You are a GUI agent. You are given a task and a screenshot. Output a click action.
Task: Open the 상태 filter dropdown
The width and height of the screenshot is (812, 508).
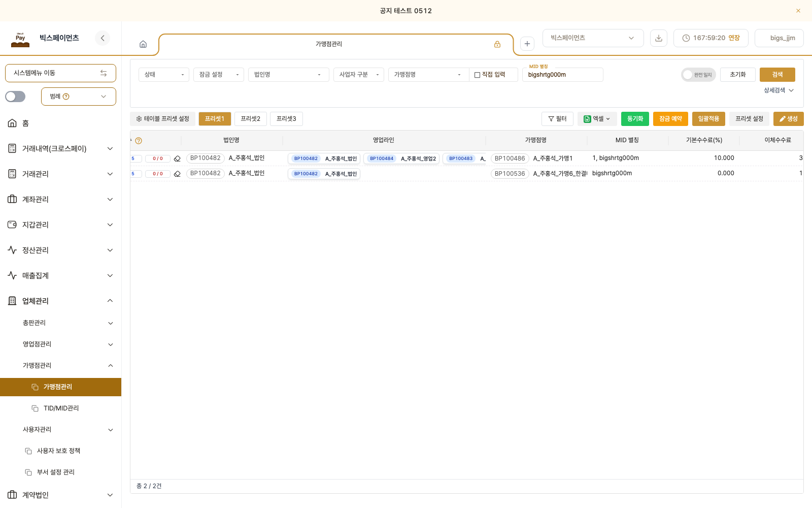point(164,75)
